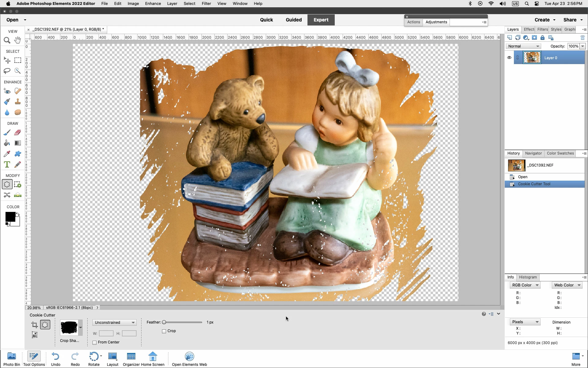Viewport: 588px width, 368px height.
Task: Select the Eraser tool
Action: pos(18,132)
